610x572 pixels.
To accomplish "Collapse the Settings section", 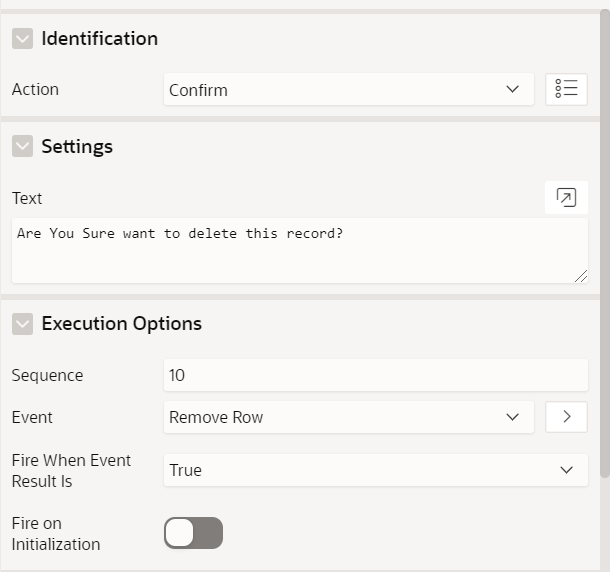I will tap(22, 146).
